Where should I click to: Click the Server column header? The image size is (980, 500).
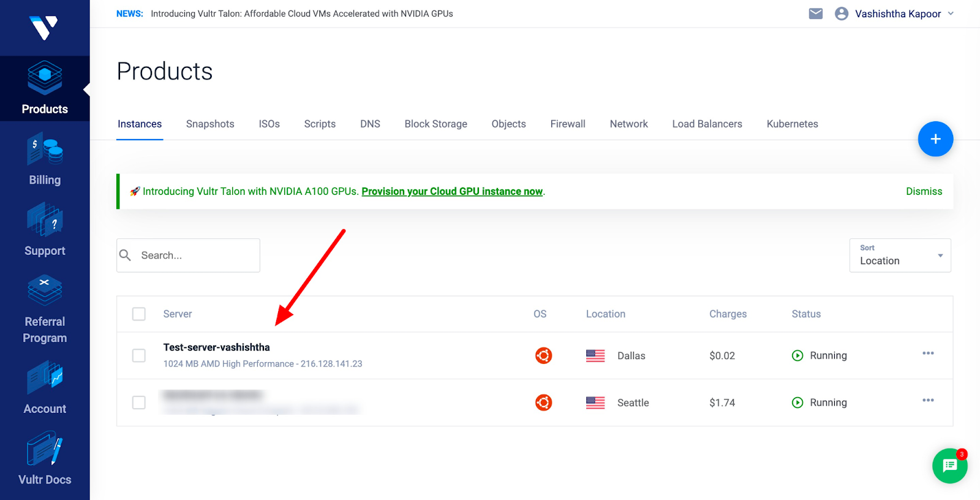point(178,314)
